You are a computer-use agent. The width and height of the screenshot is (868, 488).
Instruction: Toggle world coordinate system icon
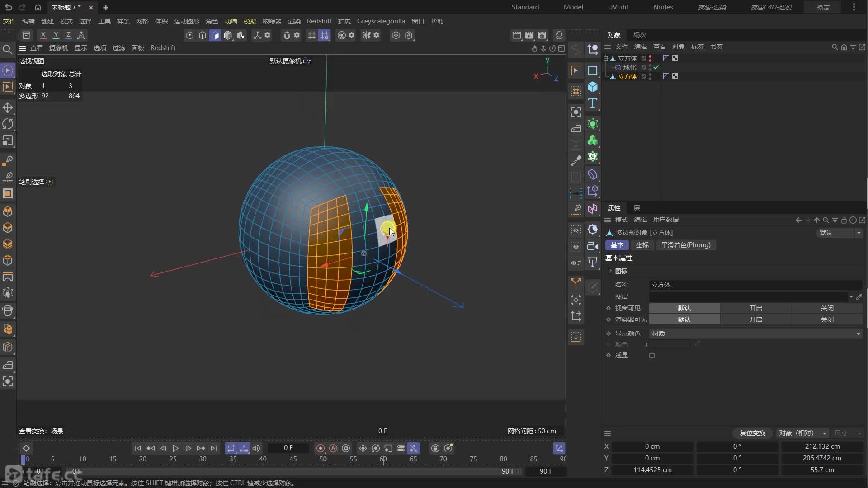pos(81,35)
